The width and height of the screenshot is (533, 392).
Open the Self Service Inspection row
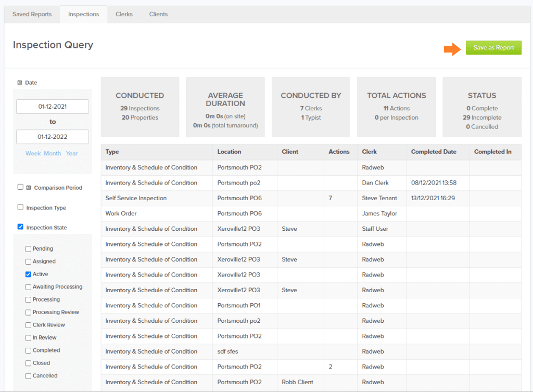click(x=311, y=198)
